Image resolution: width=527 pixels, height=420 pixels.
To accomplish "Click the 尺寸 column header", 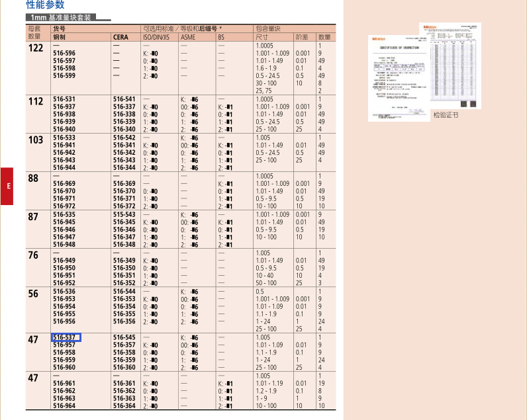I will tap(262, 37).
